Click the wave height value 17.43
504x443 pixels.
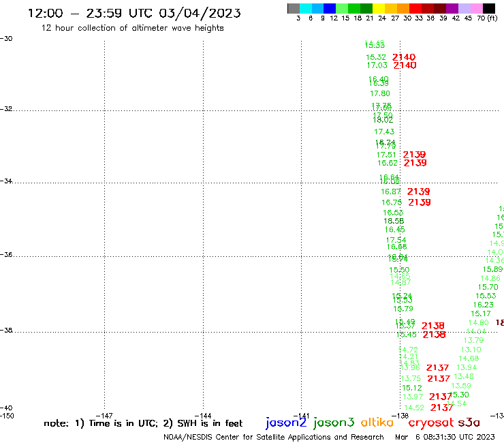[x=384, y=132]
